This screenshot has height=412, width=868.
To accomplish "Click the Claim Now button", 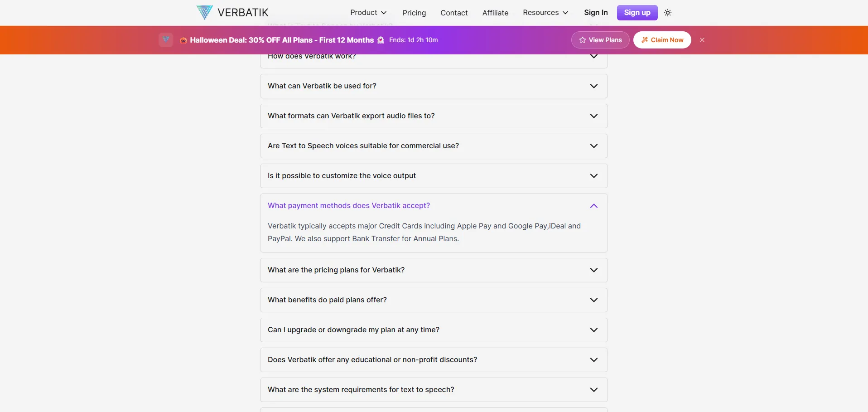I will [x=662, y=40].
